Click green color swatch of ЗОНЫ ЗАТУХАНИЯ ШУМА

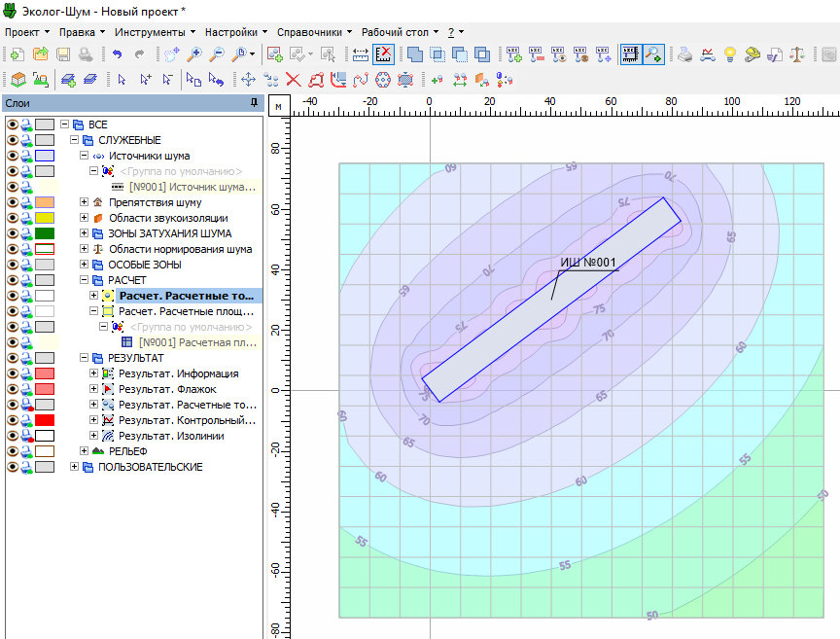coord(45,233)
